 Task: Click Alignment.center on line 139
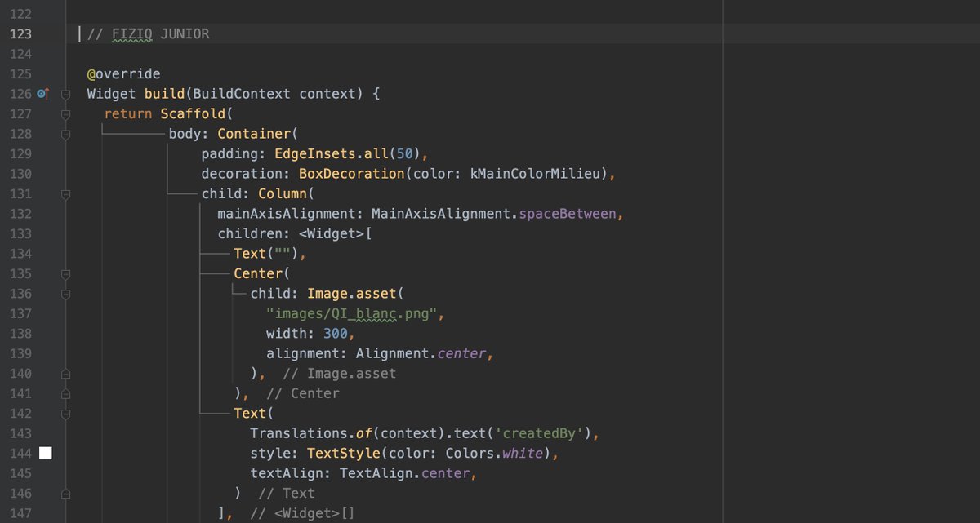click(421, 353)
